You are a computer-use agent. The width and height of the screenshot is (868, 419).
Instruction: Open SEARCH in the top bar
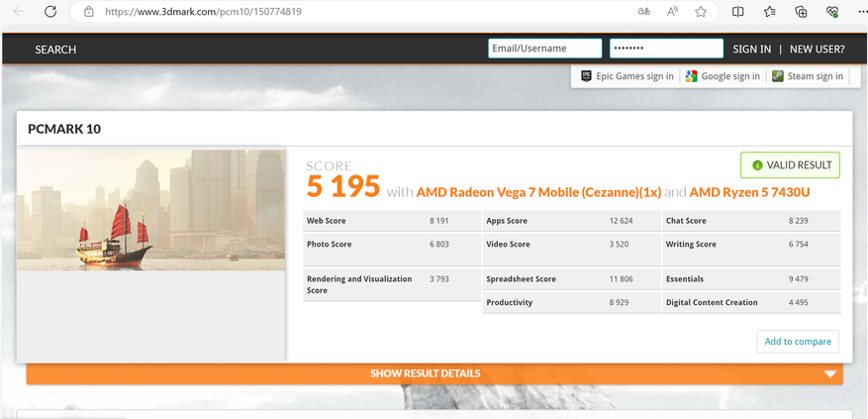pos(55,50)
